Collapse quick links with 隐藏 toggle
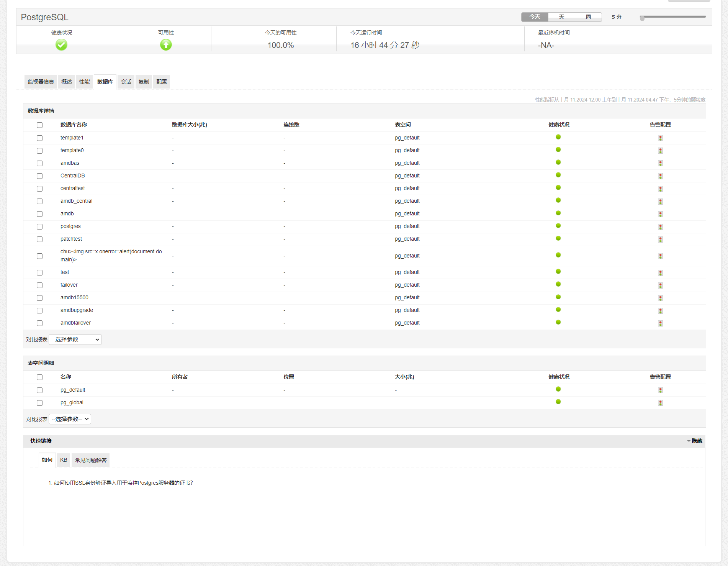This screenshot has width=728, height=566. tap(695, 441)
